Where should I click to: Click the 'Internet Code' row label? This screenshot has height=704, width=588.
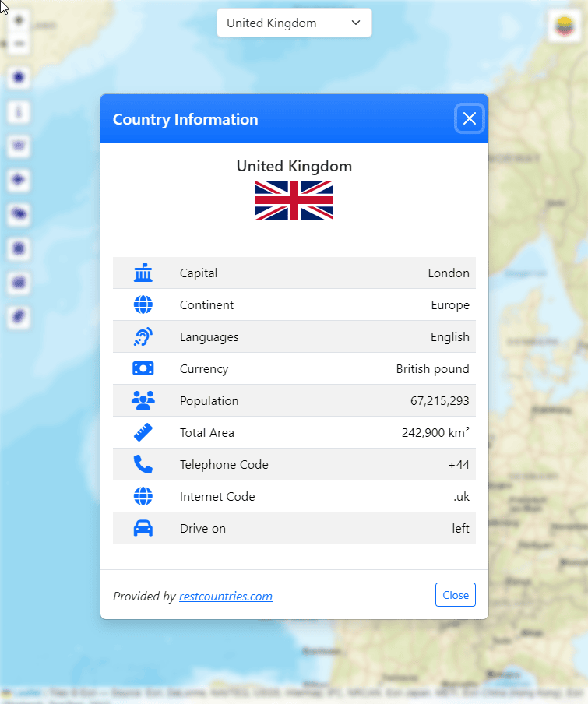(217, 496)
